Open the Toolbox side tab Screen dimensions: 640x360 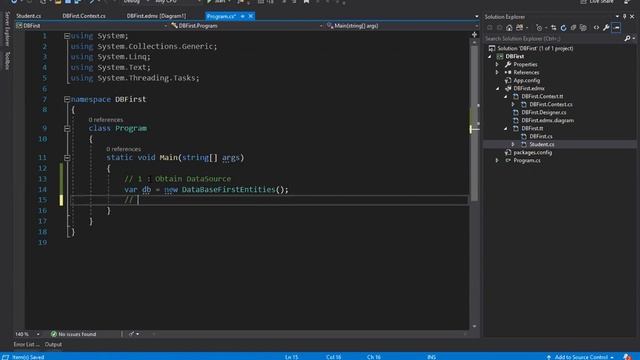[x=7, y=60]
